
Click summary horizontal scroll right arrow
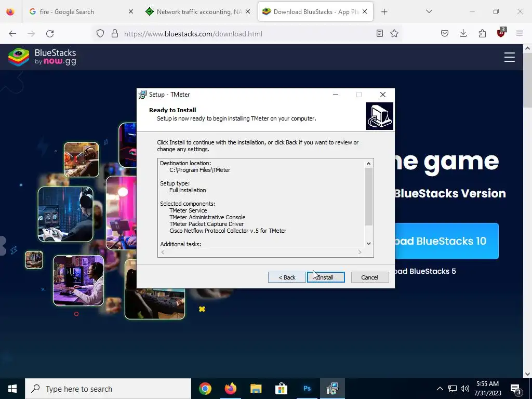click(x=360, y=252)
